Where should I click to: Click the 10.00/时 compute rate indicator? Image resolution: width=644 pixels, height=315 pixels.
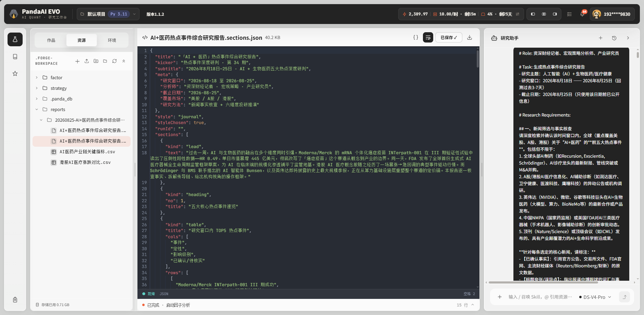coord(454,14)
